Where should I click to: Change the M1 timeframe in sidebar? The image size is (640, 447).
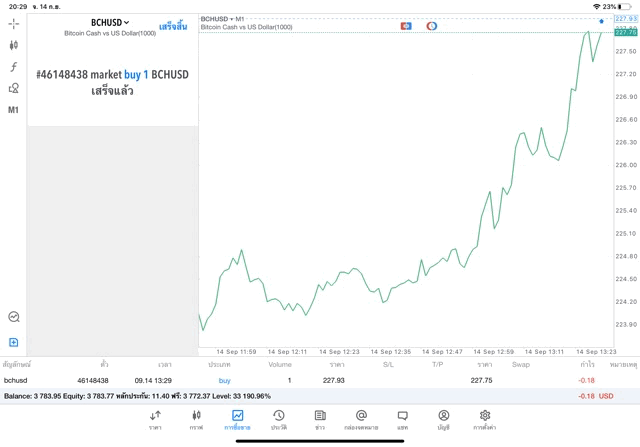13,110
